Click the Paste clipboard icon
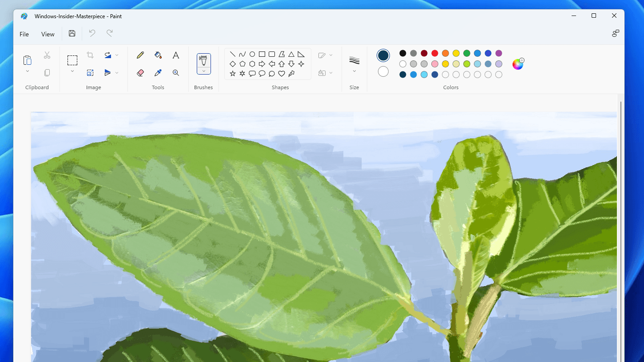The width and height of the screenshot is (644, 362). (28, 60)
